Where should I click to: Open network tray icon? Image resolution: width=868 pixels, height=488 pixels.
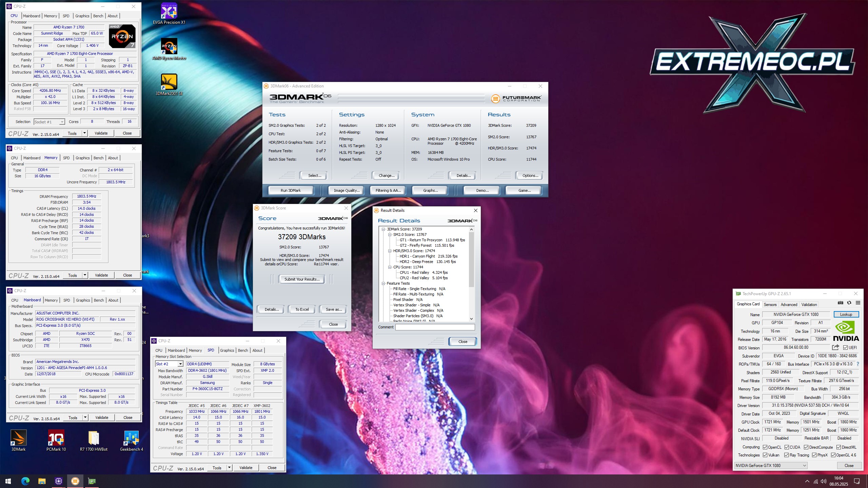815,481
